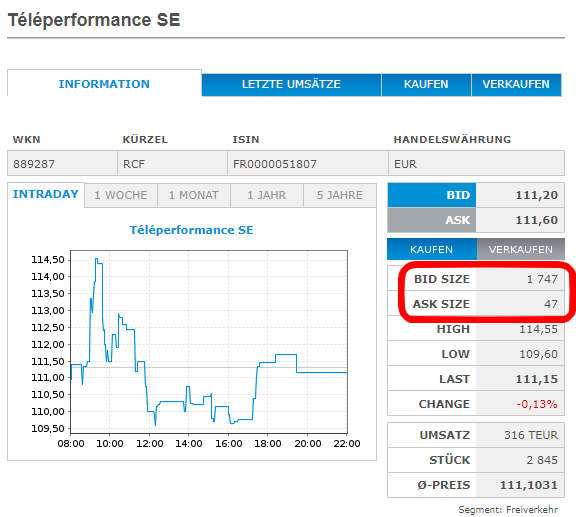Show the 5 JAHRE chart

pyautogui.click(x=340, y=195)
